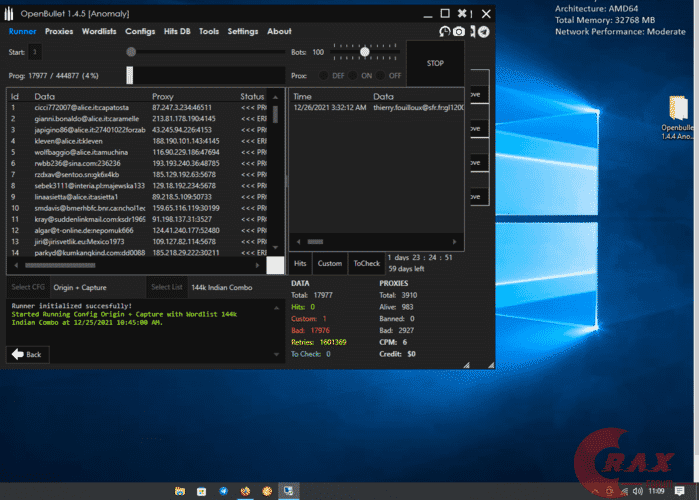Open the Tools menu
The width and height of the screenshot is (699, 500).
coord(208,32)
